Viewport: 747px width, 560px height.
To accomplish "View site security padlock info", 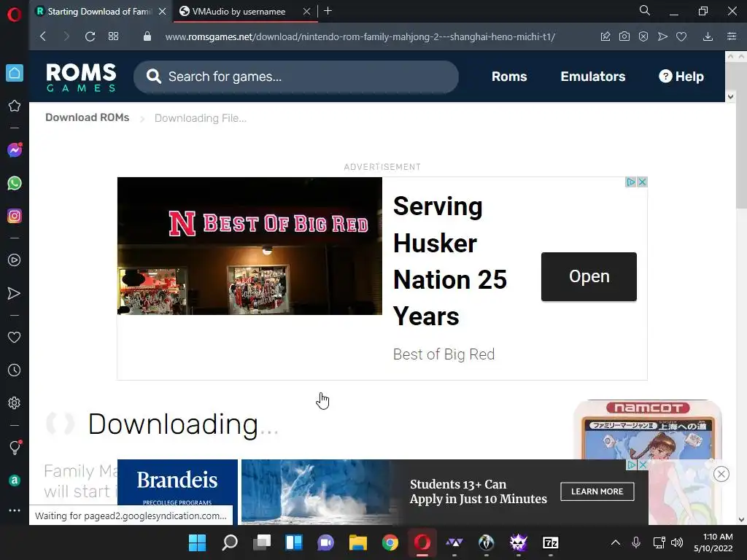I will pyautogui.click(x=147, y=36).
